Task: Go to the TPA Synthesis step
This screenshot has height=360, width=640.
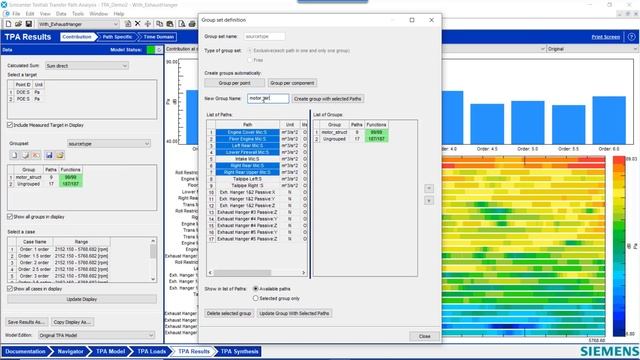Action: click(239, 351)
